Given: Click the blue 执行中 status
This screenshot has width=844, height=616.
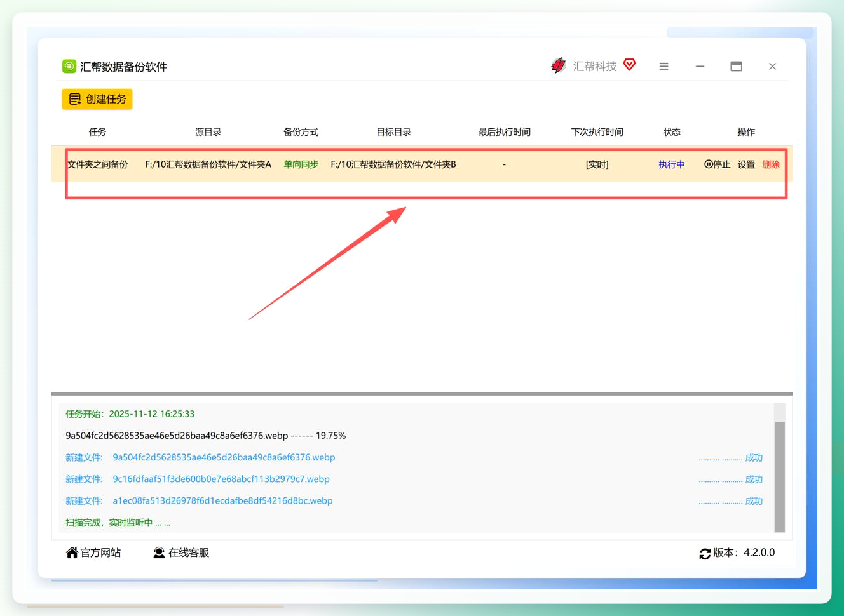Looking at the screenshot, I should click(672, 164).
